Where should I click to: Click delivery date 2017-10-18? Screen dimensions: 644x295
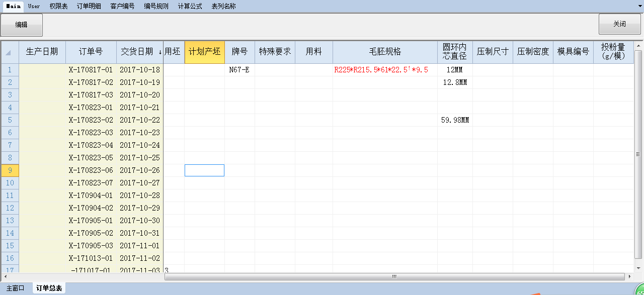(140, 70)
